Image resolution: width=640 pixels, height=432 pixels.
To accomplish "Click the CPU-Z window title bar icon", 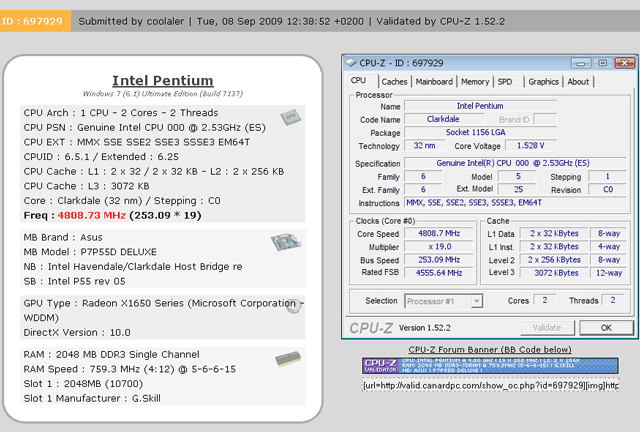I will click(x=351, y=63).
